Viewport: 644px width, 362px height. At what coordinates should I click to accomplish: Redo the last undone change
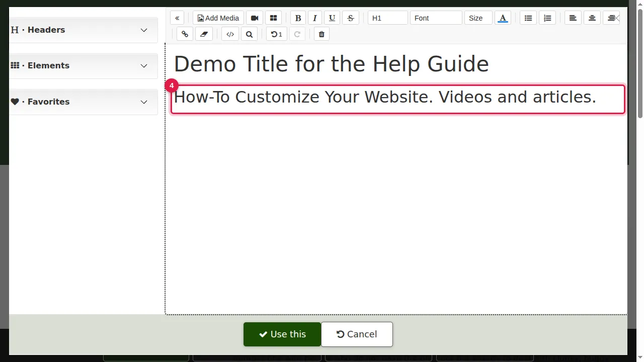(297, 34)
